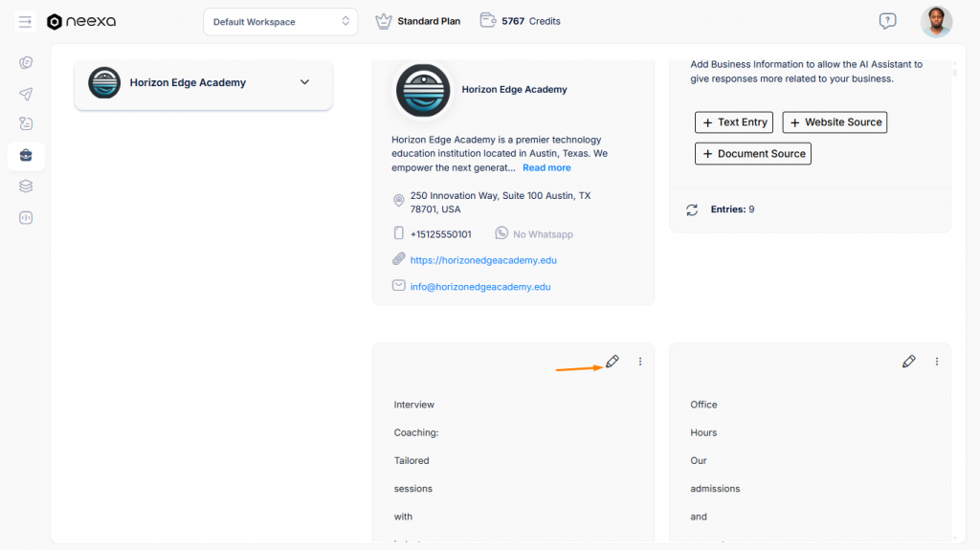Select the briefcase icon in the sidebar
The height and width of the screenshot is (550, 980).
26,155
